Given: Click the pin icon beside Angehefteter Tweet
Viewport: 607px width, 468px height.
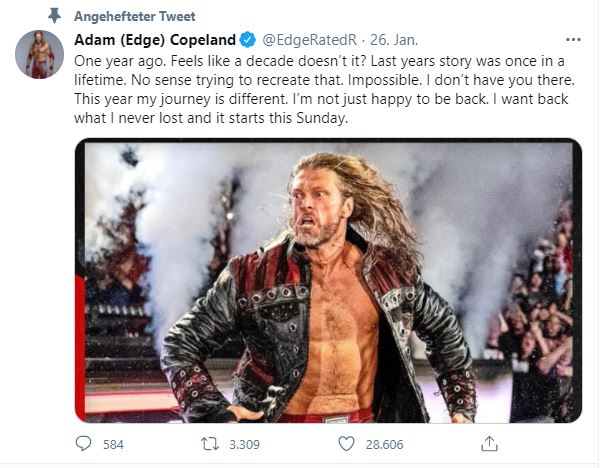Looking at the screenshot, I should 54,16.
